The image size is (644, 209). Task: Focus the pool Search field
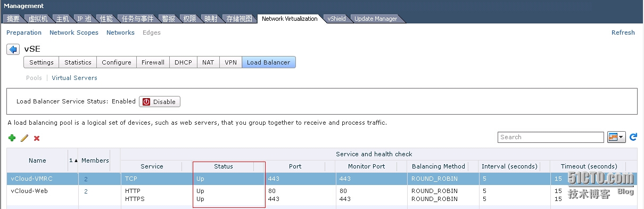pos(551,137)
